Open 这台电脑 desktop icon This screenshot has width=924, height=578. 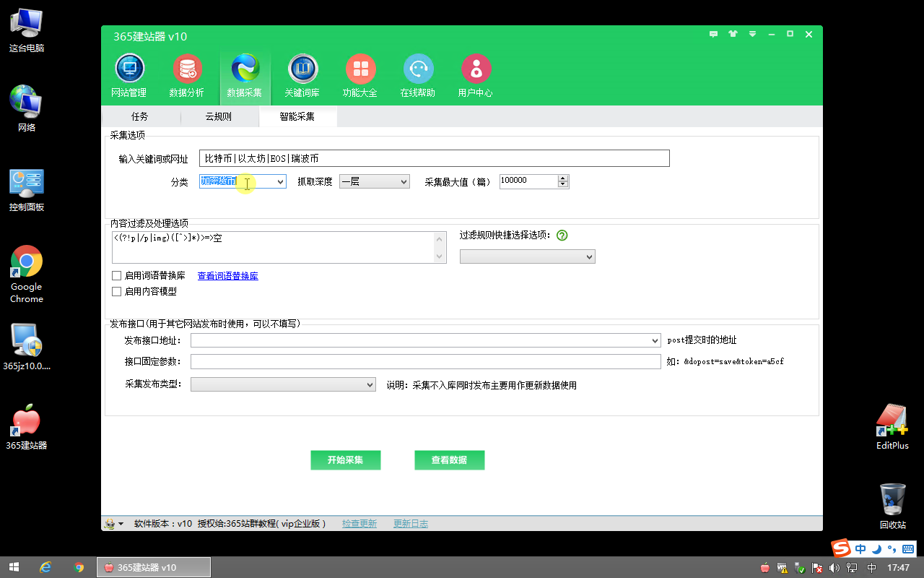point(27,30)
